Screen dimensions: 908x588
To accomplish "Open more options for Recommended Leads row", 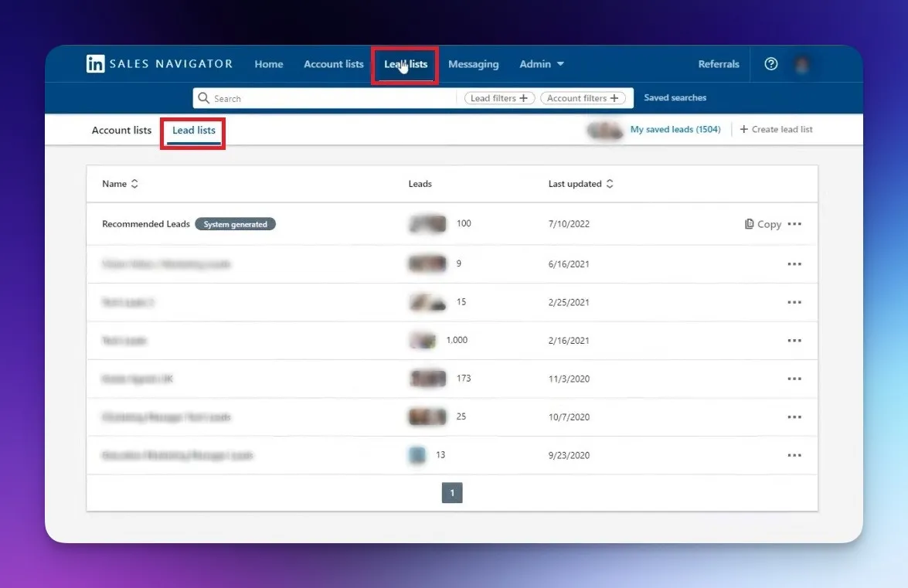I will [794, 224].
